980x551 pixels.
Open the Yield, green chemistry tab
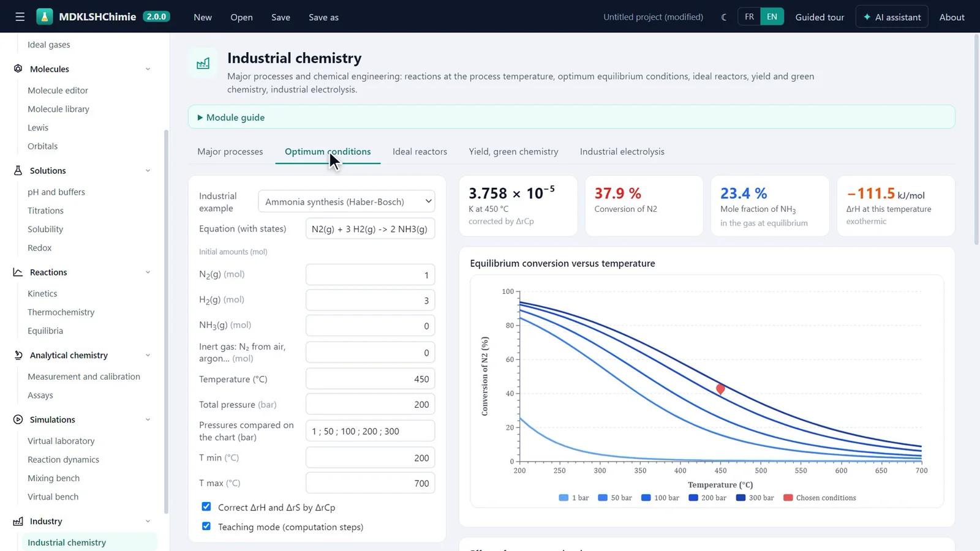[513, 151]
